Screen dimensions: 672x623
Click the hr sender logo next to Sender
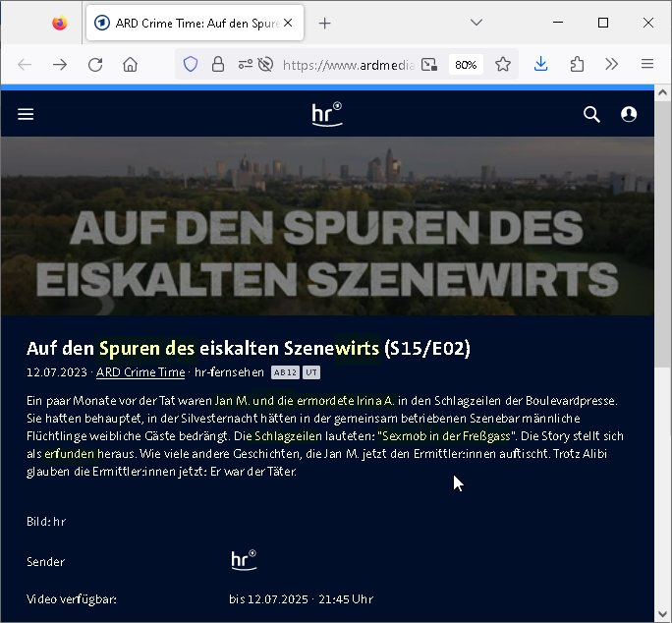pos(244,560)
